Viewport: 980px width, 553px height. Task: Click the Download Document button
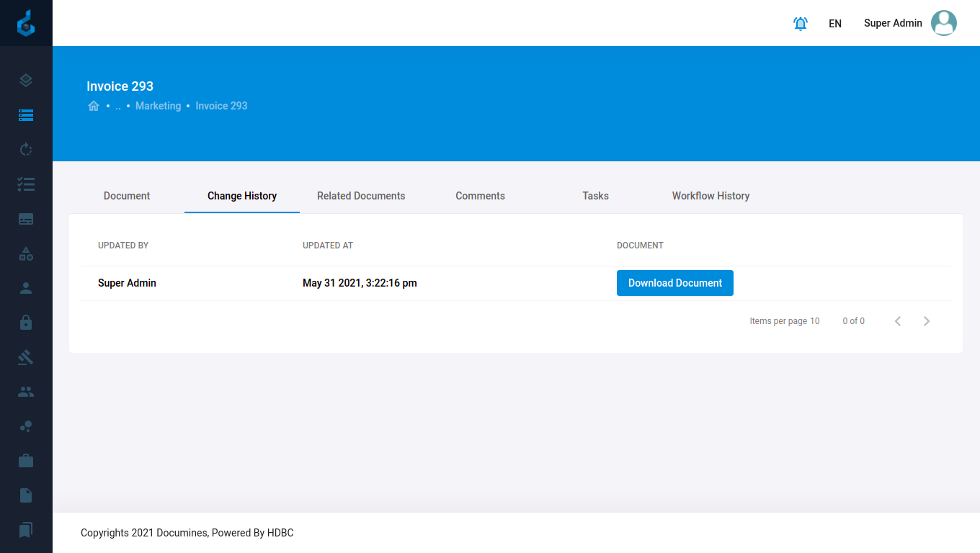[674, 283]
